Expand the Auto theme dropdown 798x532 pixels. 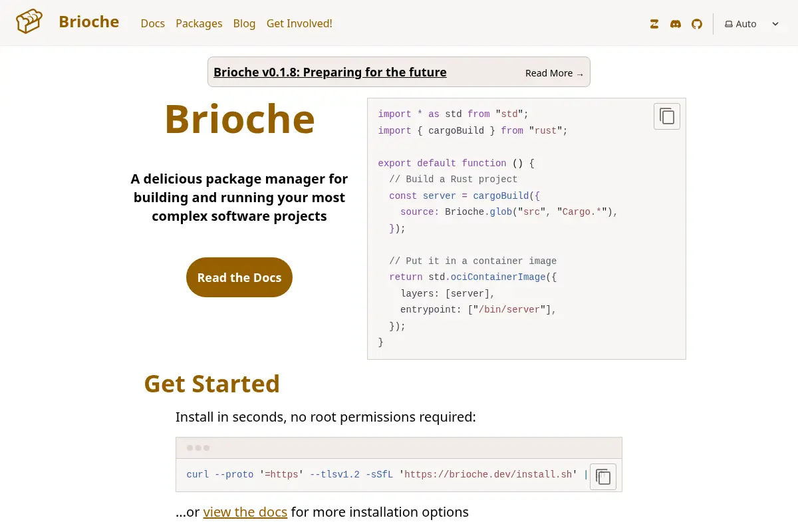click(752, 24)
